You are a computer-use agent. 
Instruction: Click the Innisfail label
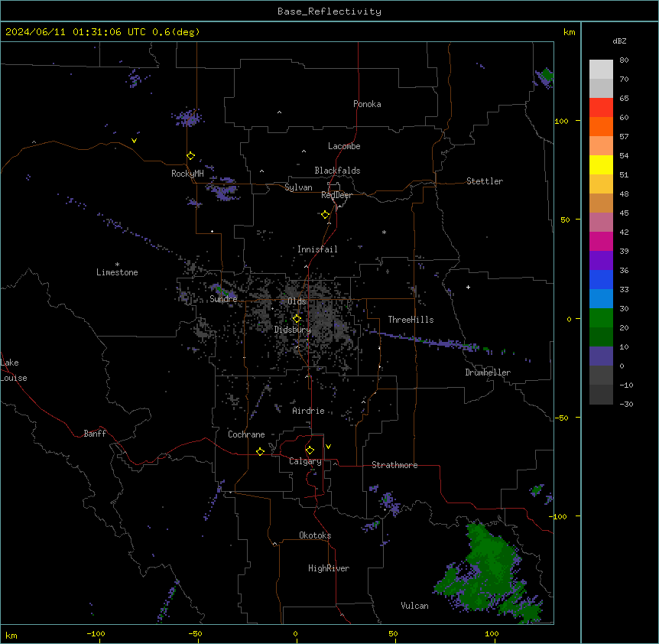[x=317, y=249]
